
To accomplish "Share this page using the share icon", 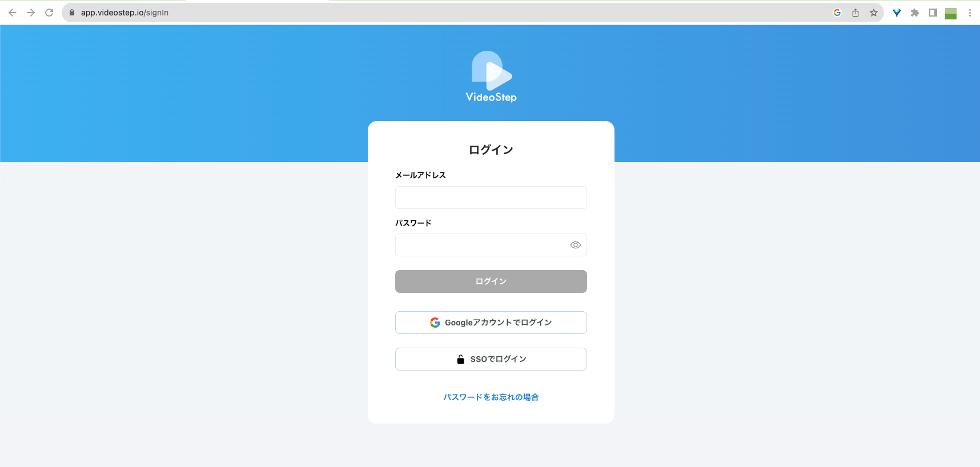I will [856, 13].
